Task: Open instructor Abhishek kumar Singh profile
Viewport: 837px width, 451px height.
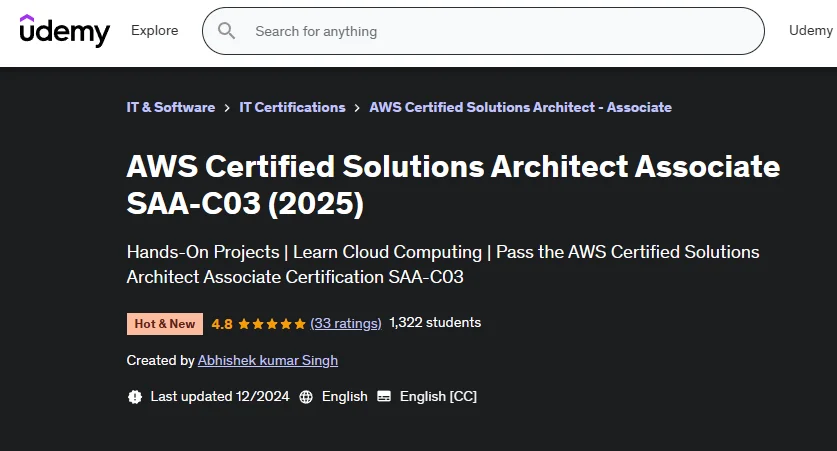Action: coord(268,361)
